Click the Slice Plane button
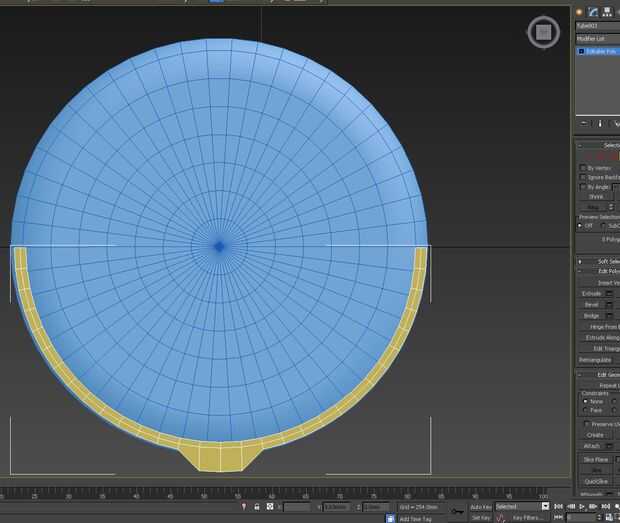620x523 pixels. (x=595, y=459)
